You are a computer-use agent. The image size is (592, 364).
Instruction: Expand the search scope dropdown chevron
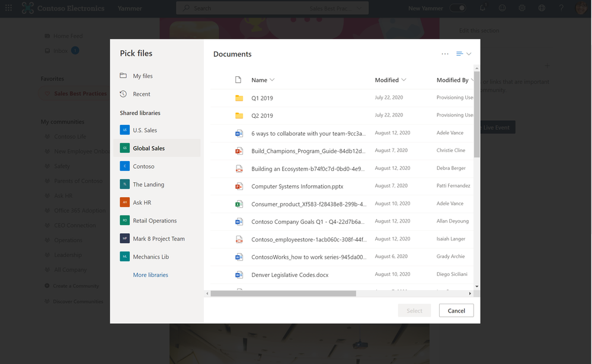pyautogui.click(x=359, y=8)
